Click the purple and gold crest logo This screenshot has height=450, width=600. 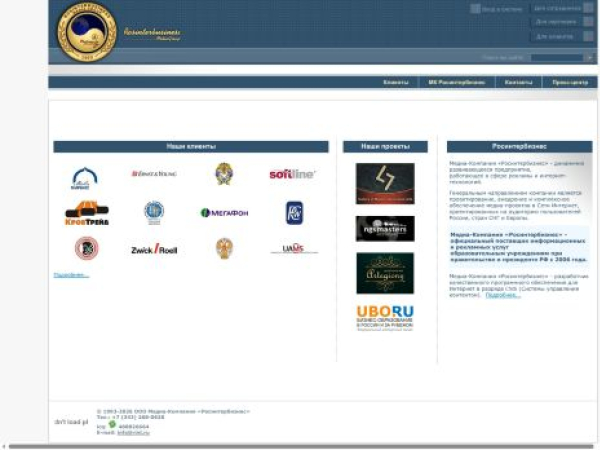pos(224,174)
